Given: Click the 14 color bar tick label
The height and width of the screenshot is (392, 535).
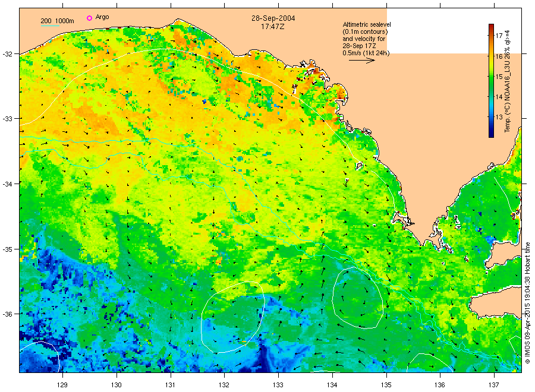Looking at the screenshot, I should point(499,97).
